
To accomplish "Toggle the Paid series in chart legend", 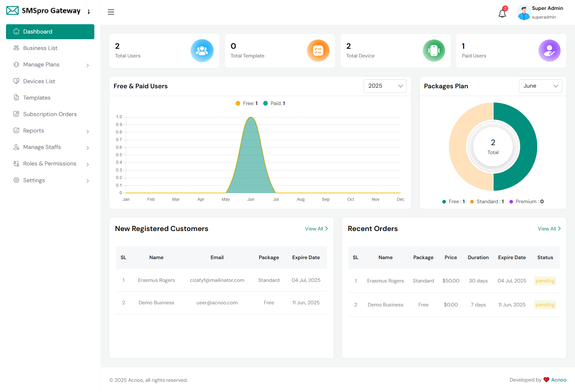I will 274,103.
